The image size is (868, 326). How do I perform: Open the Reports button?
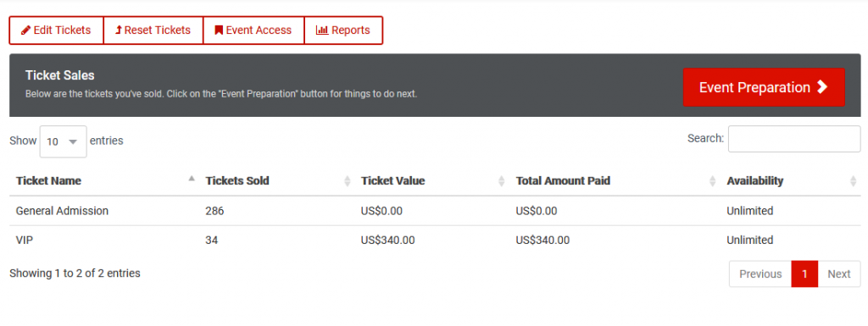(343, 30)
